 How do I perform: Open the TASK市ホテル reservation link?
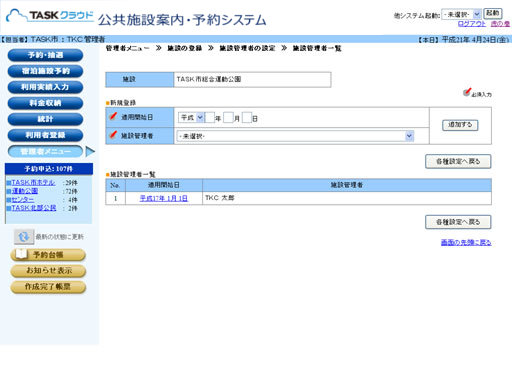(x=33, y=183)
